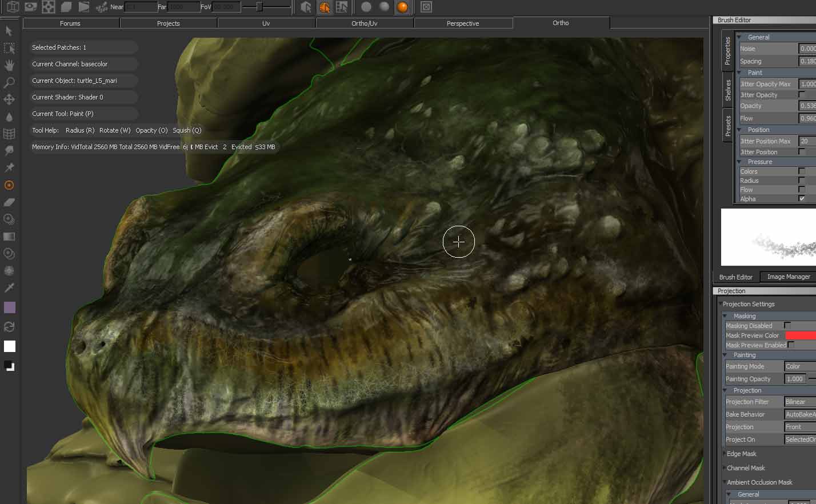Select the Pin tool
The height and width of the screenshot is (504, 816).
point(9,168)
